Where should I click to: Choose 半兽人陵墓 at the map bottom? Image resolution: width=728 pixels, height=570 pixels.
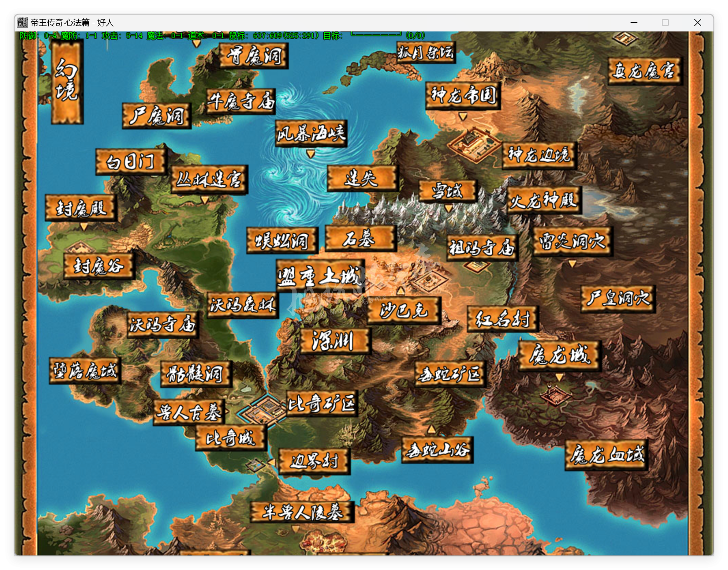click(x=302, y=512)
